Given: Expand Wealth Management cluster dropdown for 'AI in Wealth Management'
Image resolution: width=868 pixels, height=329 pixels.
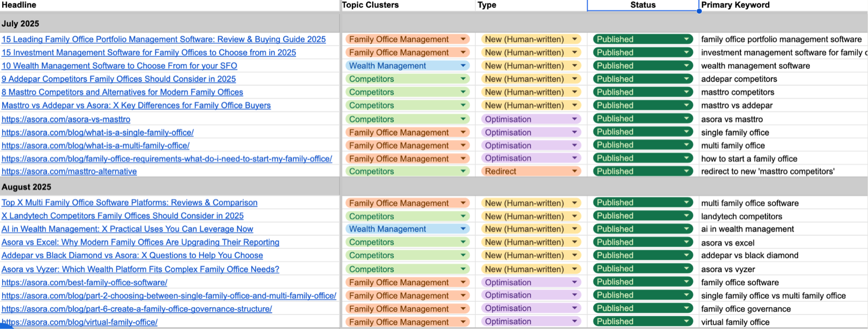Looking at the screenshot, I should click(463, 229).
